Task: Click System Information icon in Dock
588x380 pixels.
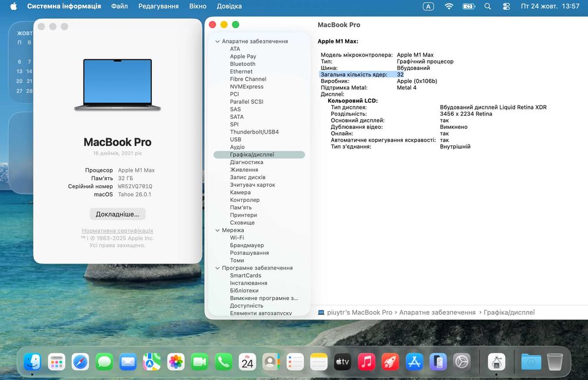Action: pos(496,362)
